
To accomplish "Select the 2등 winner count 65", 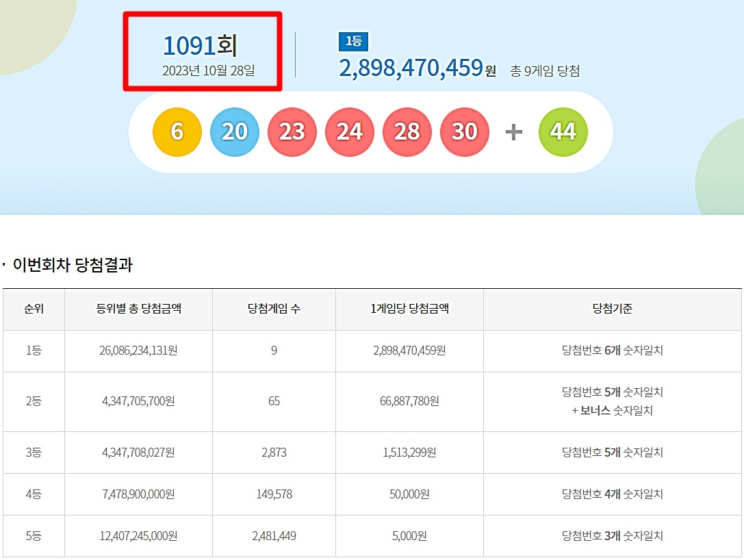I will point(274,401).
